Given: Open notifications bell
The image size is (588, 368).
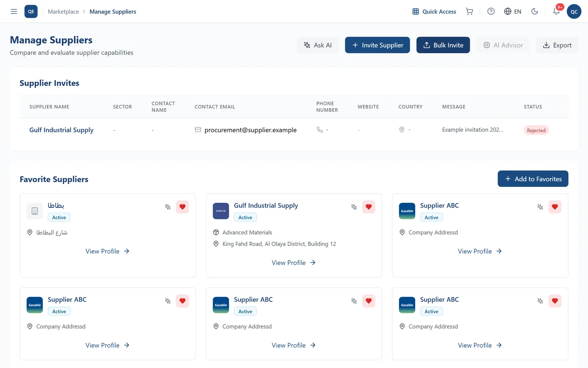Looking at the screenshot, I should 556,11.
